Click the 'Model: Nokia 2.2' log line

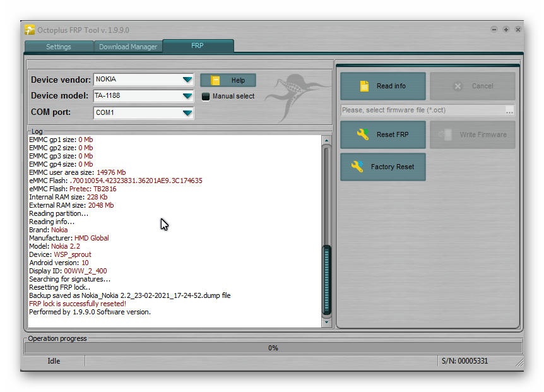pyautogui.click(x=54, y=246)
